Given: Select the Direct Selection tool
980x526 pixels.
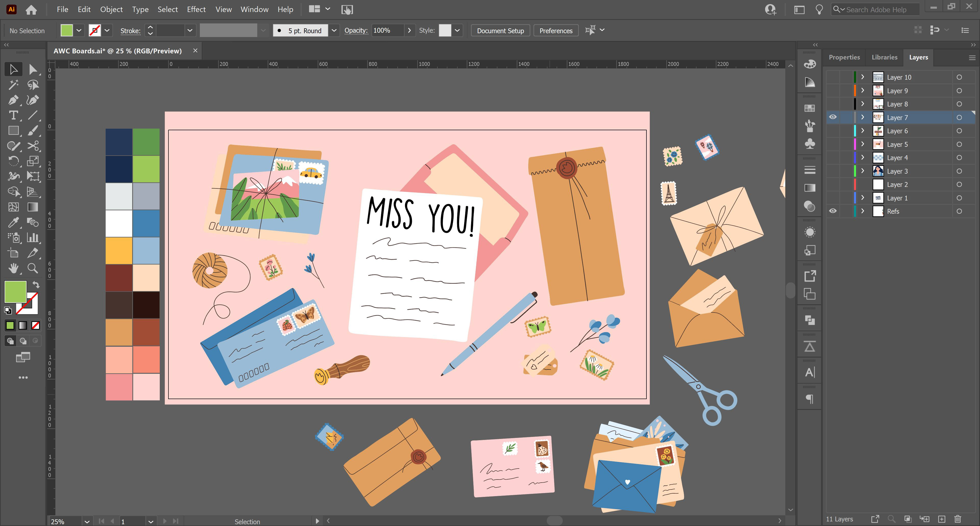Looking at the screenshot, I should pos(33,69).
